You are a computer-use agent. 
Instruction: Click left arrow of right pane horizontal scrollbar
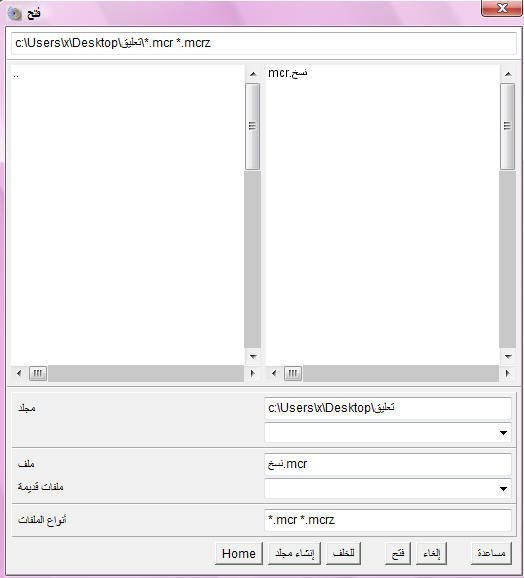(x=274, y=373)
